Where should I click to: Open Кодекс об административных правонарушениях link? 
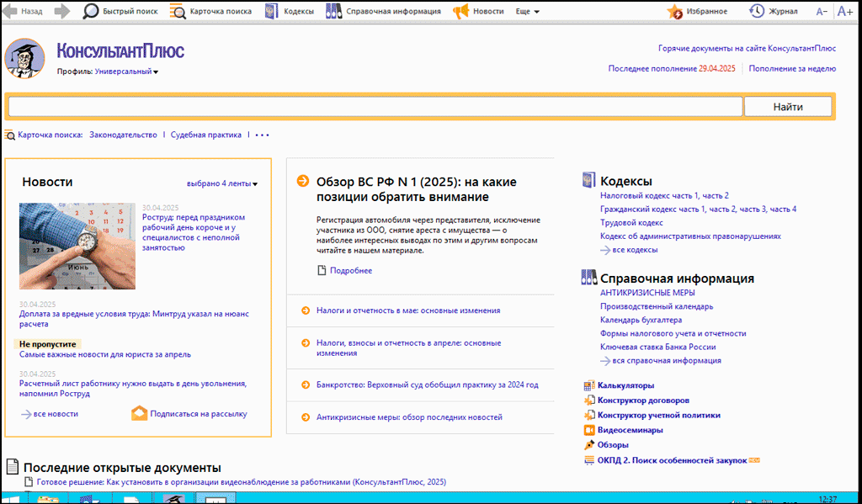tap(690, 236)
